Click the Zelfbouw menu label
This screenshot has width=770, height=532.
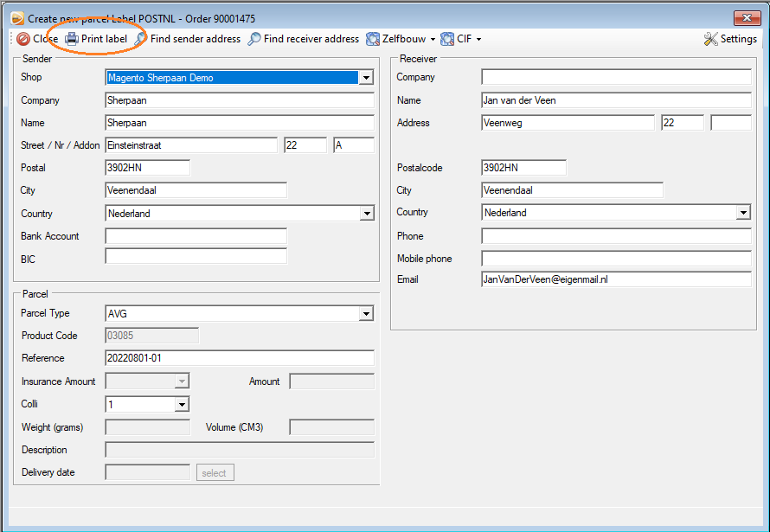tap(404, 39)
